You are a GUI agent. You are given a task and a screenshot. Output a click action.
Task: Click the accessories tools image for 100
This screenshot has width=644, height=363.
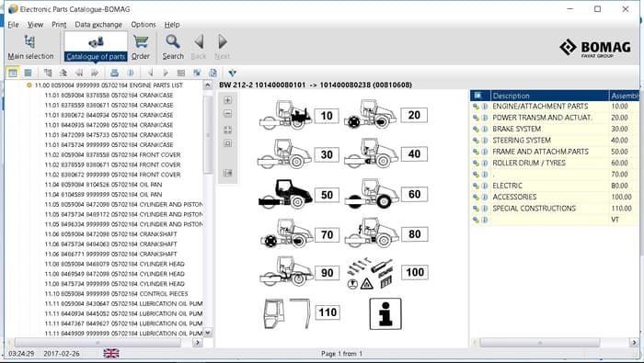[x=371, y=274]
